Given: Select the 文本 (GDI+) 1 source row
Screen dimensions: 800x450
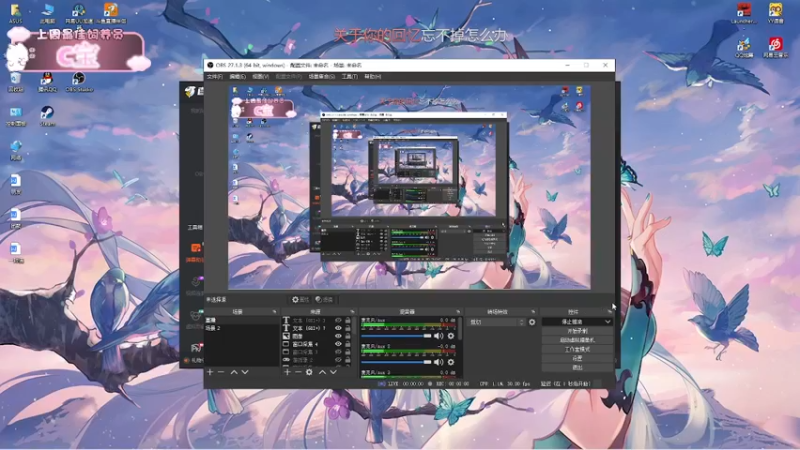Looking at the screenshot, I should [x=317, y=328].
